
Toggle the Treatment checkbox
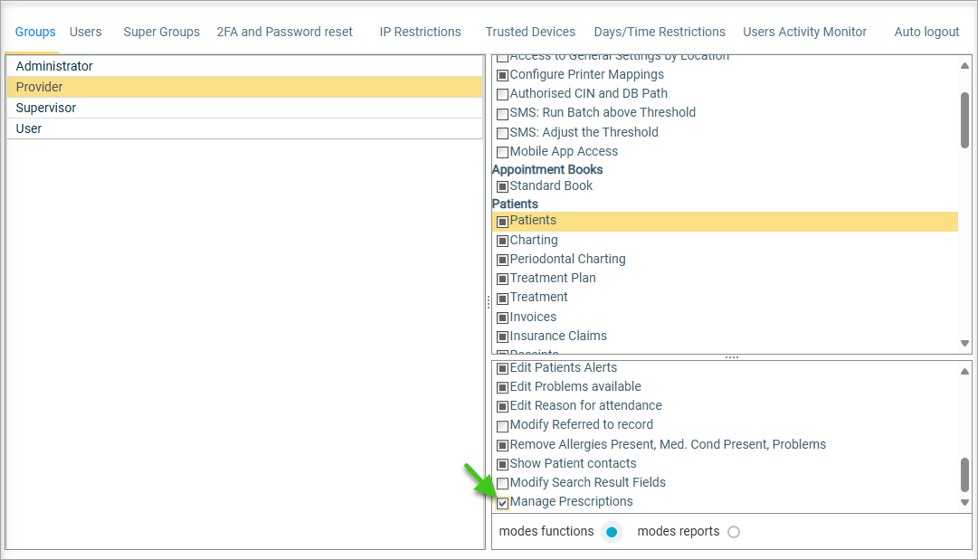coord(502,299)
